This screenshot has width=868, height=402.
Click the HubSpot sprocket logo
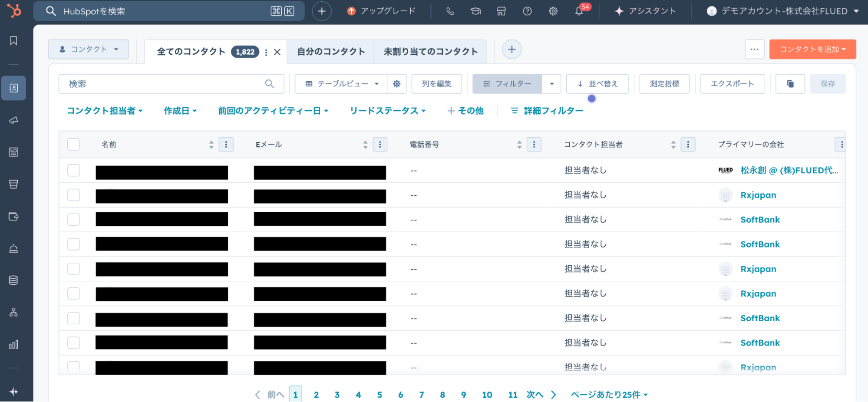[14, 11]
